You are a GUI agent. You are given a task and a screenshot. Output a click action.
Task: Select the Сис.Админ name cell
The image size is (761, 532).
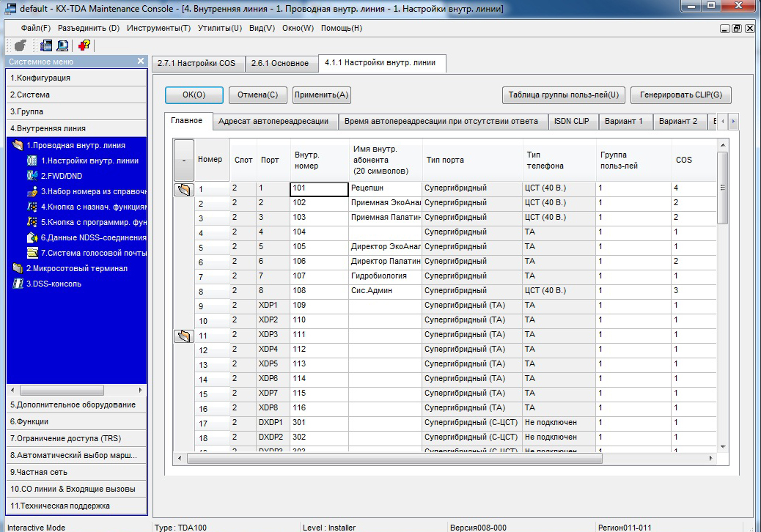(x=386, y=291)
